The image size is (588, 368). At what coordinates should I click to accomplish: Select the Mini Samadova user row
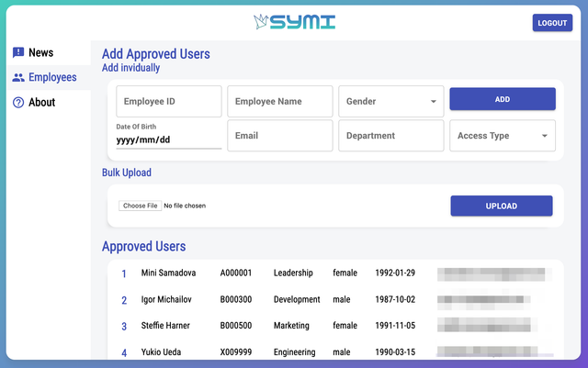335,273
